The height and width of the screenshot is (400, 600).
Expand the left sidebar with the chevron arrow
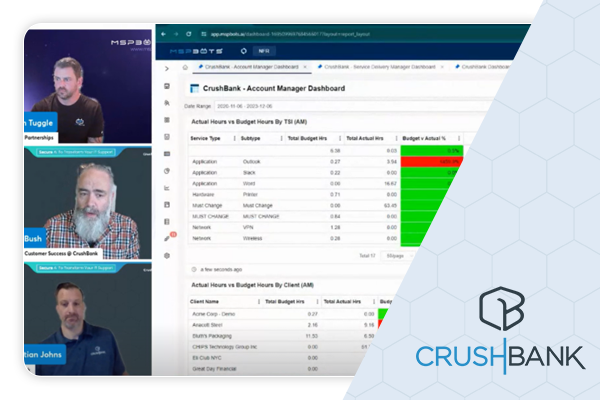coord(167,69)
